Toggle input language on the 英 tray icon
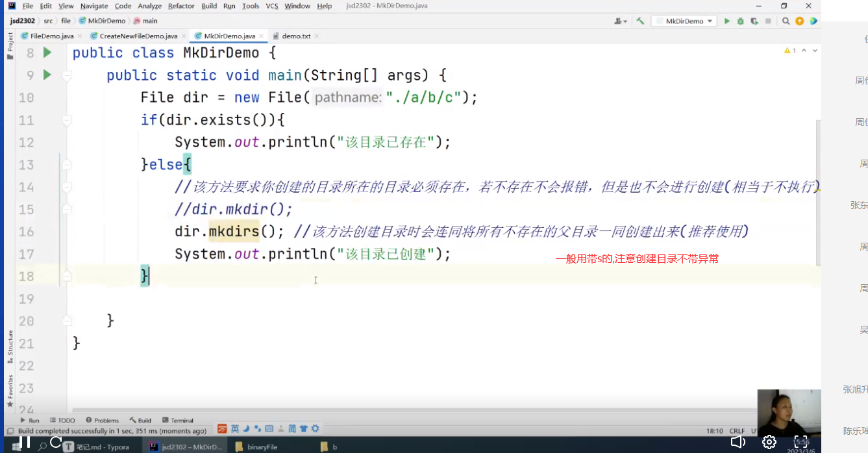The height and width of the screenshot is (453, 868). (x=236, y=428)
